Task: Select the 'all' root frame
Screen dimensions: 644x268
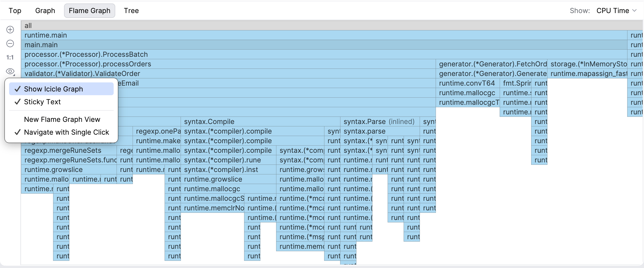Action: point(332,26)
